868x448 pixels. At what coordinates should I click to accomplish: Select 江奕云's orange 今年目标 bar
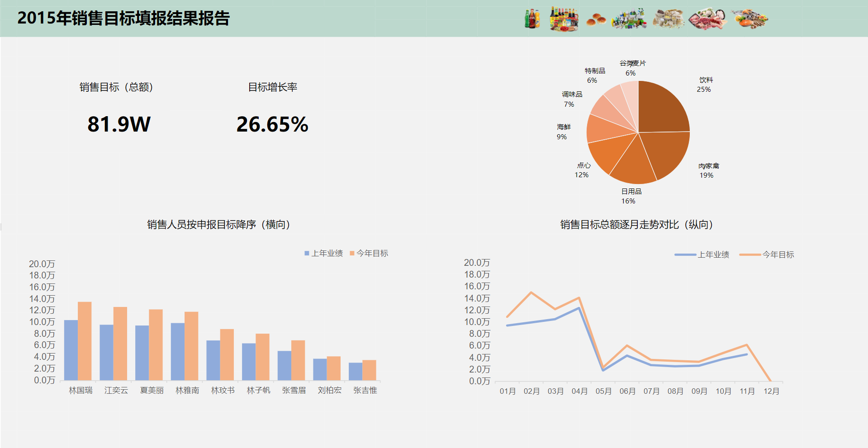(120, 344)
